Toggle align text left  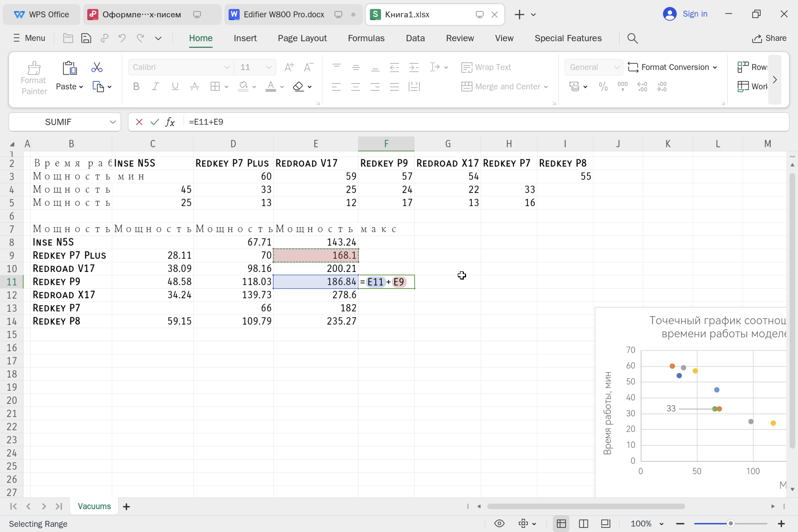point(336,86)
